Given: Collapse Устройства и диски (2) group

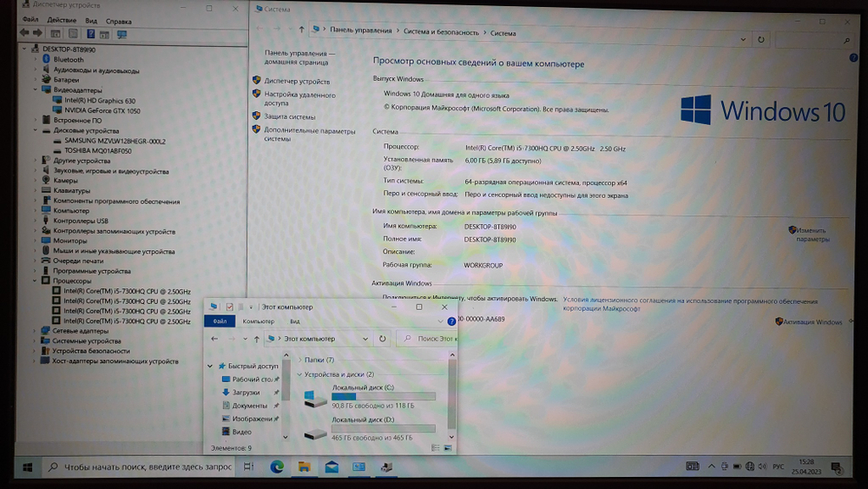Looking at the screenshot, I should [299, 375].
